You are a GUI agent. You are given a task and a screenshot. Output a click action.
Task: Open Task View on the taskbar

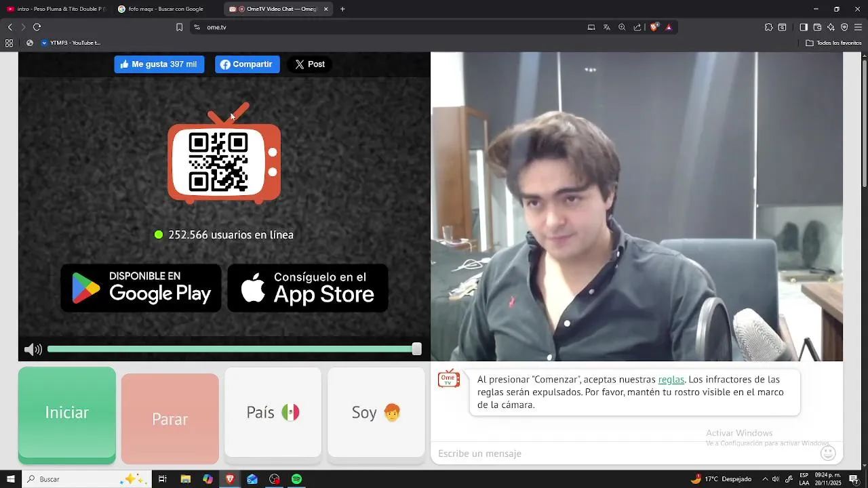click(163, 479)
